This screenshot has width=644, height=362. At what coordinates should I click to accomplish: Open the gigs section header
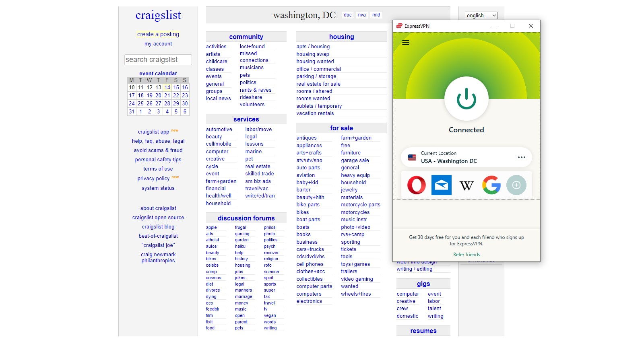(x=423, y=284)
